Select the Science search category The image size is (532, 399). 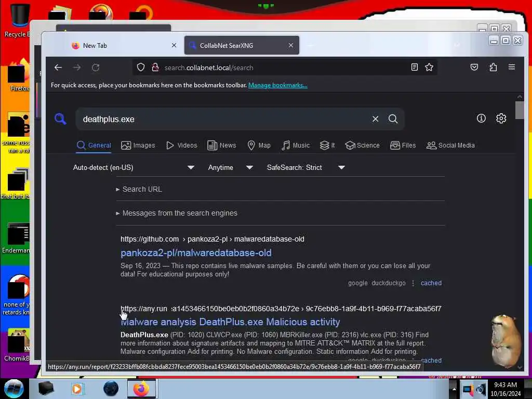[x=362, y=145]
